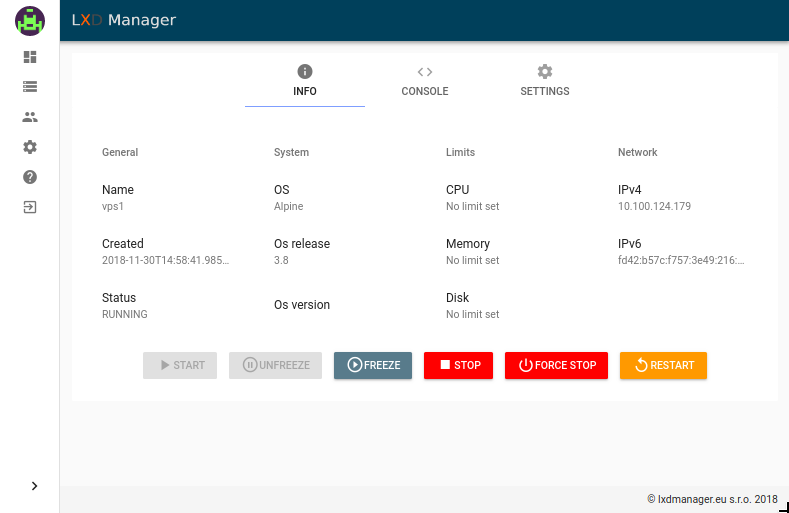Click the General section heading
The image size is (789, 513).
120,152
